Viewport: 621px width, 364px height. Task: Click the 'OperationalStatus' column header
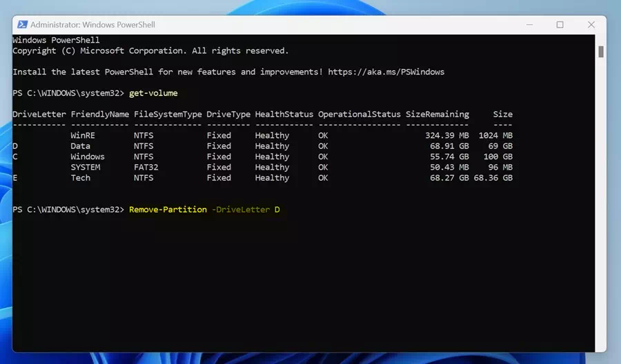click(359, 114)
